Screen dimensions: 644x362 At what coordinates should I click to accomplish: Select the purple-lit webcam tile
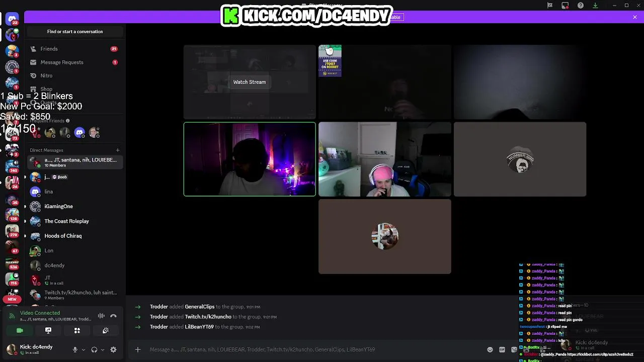pyautogui.click(x=250, y=159)
